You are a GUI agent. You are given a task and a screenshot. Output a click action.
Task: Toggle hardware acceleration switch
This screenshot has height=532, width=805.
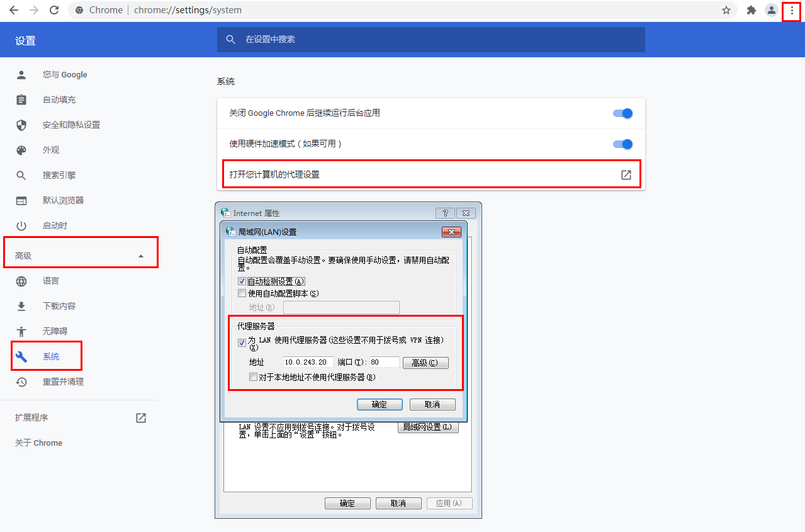622,144
